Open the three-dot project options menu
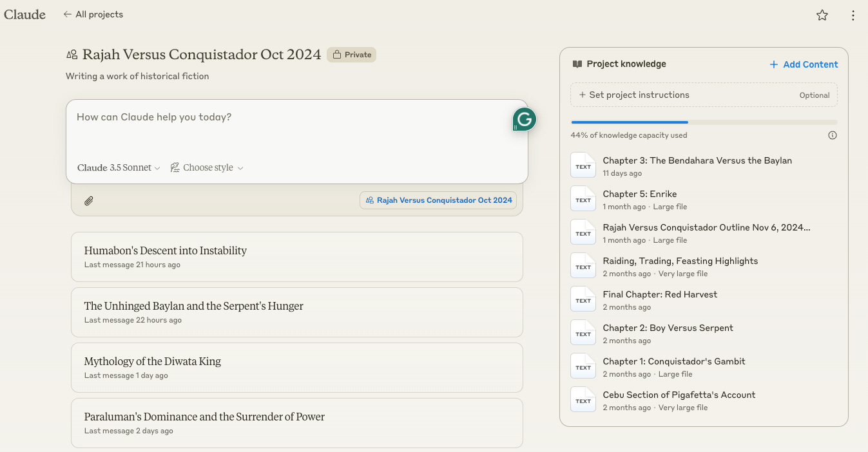 [853, 15]
